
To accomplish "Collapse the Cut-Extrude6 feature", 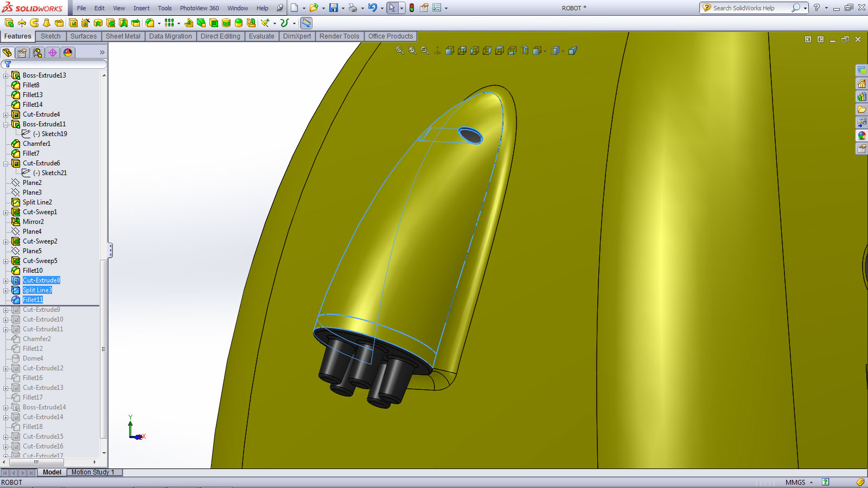I will (6, 163).
